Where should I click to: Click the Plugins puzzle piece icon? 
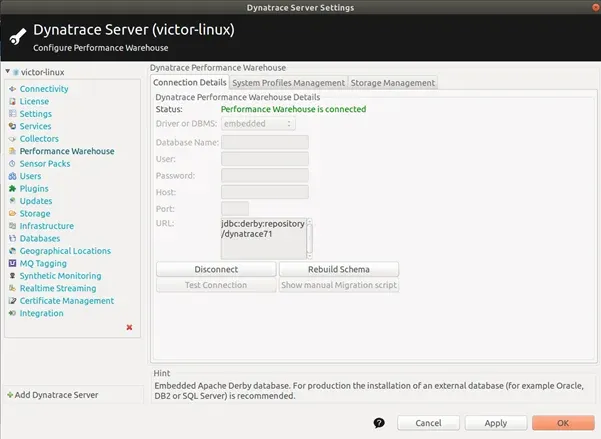[13, 189]
